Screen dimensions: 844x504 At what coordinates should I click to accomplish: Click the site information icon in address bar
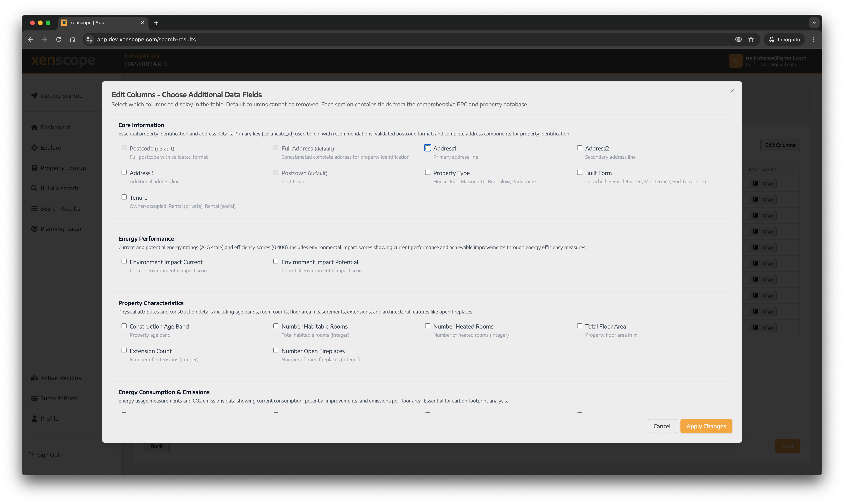click(x=89, y=39)
